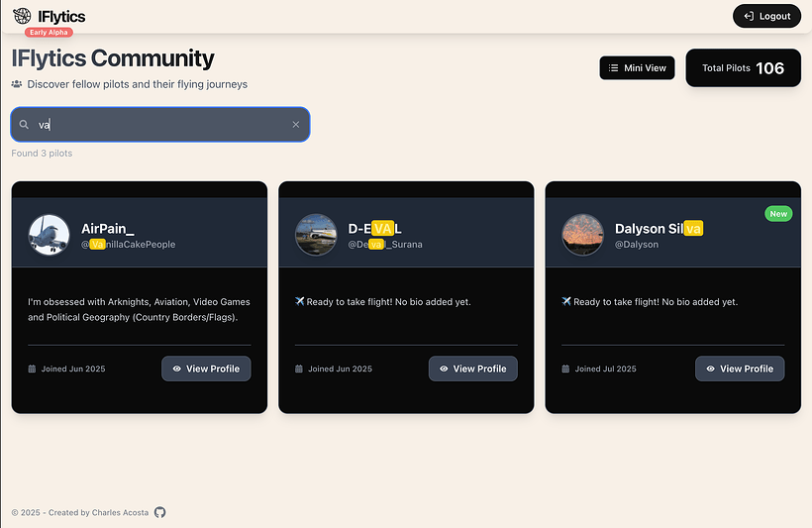View Profile of D-EVAL
The height and width of the screenshot is (528, 812).
pos(472,369)
